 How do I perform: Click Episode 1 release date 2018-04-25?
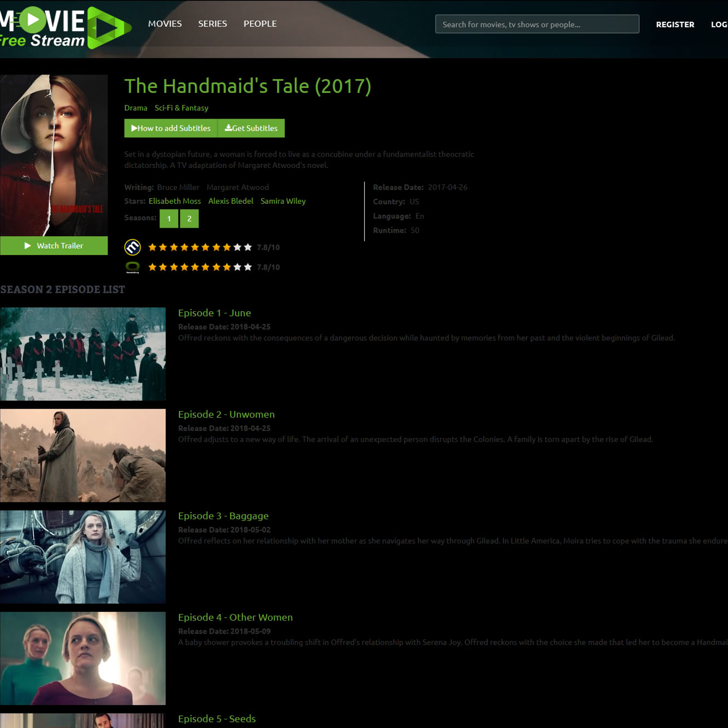(x=250, y=327)
